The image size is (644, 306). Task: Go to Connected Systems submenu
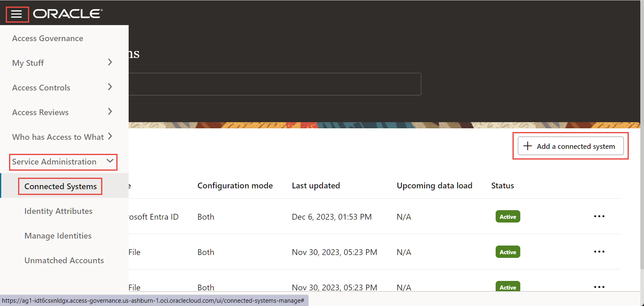pos(60,186)
